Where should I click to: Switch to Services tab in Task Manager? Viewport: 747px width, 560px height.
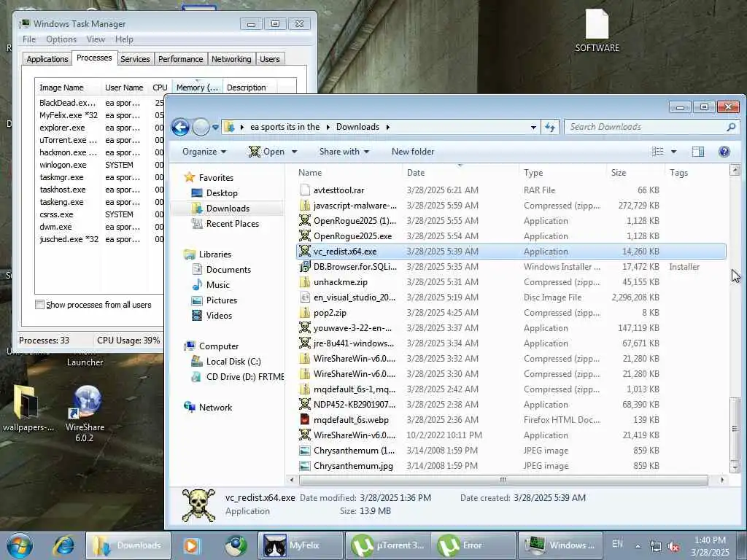(x=135, y=59)
